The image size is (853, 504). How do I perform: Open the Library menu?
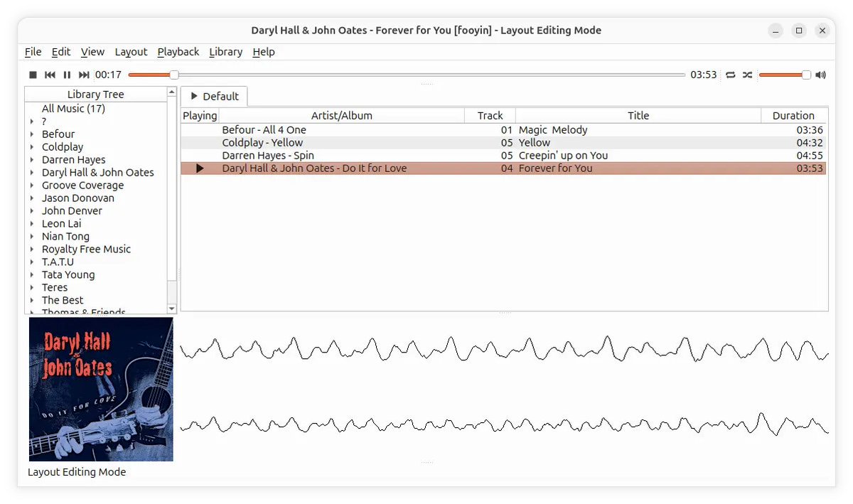225,52
